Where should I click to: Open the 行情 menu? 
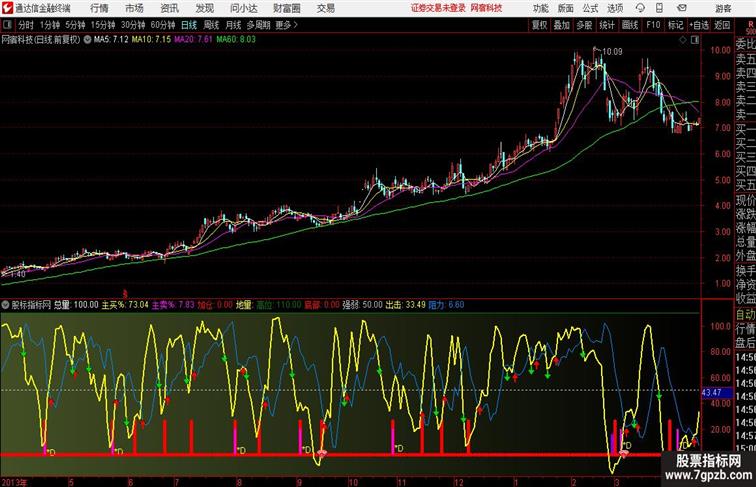[x=99, y=8]
